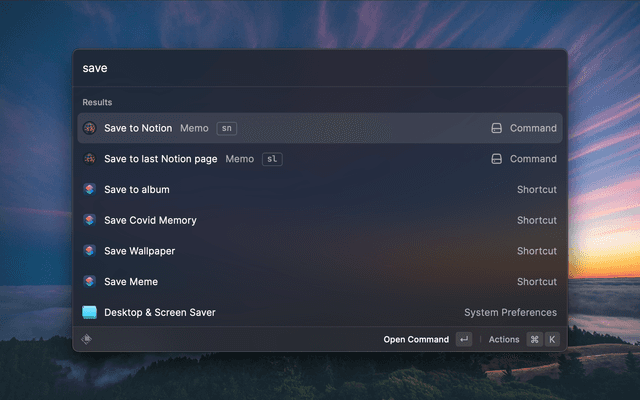
Task: Click the Save to last Notion page icon
Action: pos(89,159)
